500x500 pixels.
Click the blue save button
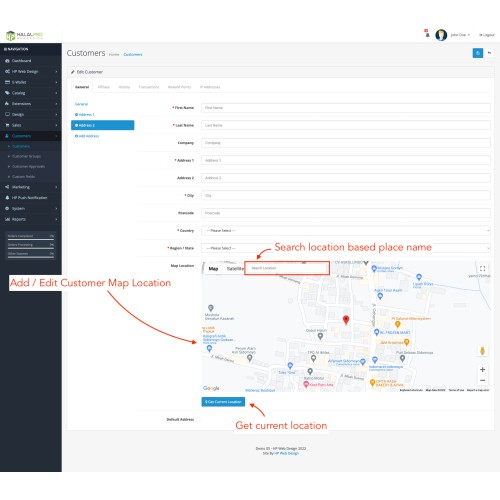pos(478,53)
